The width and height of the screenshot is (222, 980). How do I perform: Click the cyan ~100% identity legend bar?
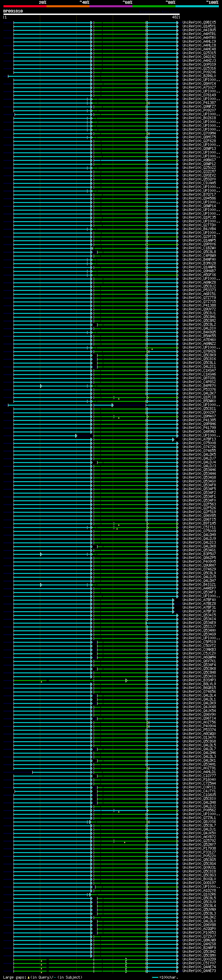(197, 6)
